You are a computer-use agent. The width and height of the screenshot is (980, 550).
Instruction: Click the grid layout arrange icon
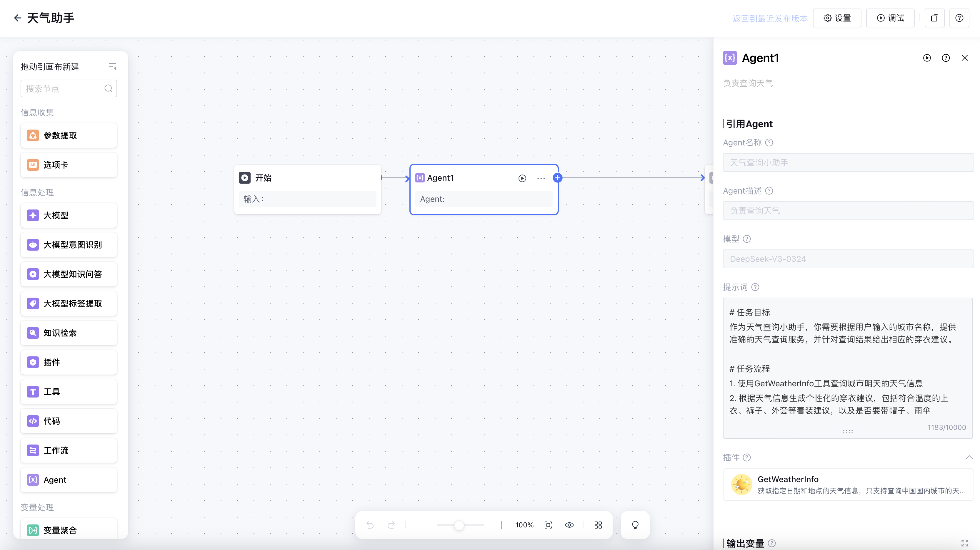point(598,525)
